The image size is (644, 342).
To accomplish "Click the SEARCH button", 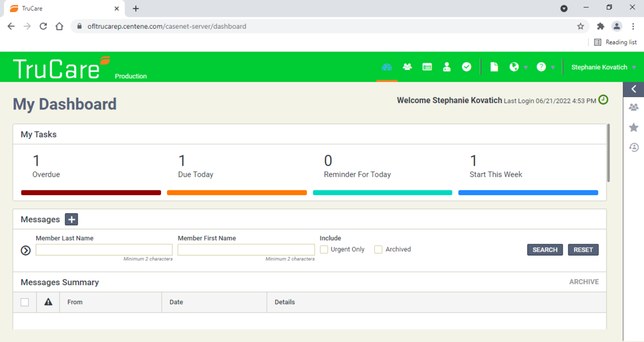I will pos(545,250).
